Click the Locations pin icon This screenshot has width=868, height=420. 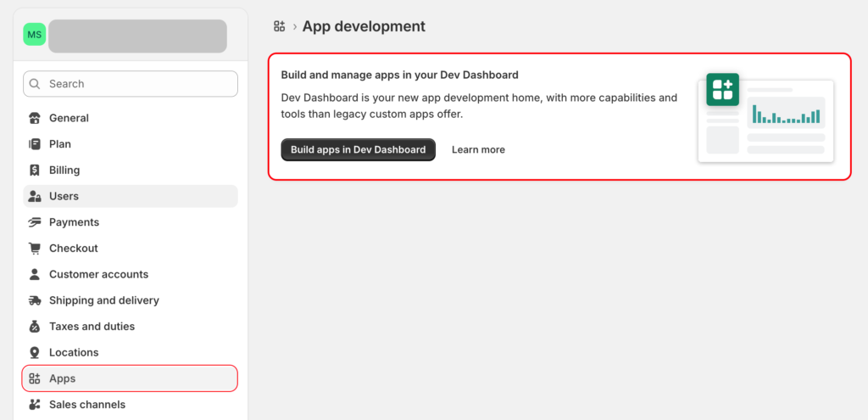34,352
